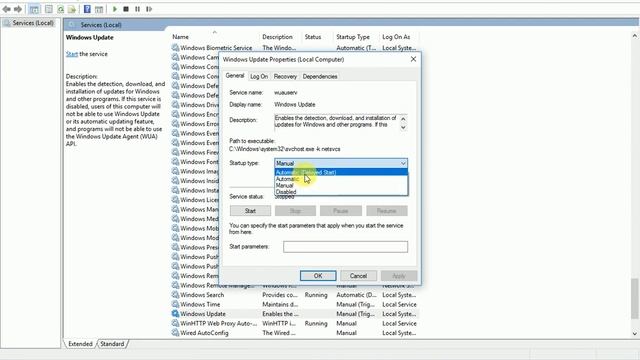Toggle the Show/Hide Action Pane toolbar icon

[x=99, y=9]
